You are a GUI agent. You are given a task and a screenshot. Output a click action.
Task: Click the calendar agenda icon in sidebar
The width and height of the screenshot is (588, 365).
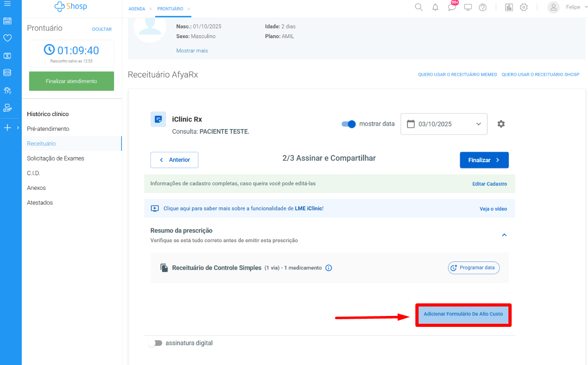click(7, 21)
